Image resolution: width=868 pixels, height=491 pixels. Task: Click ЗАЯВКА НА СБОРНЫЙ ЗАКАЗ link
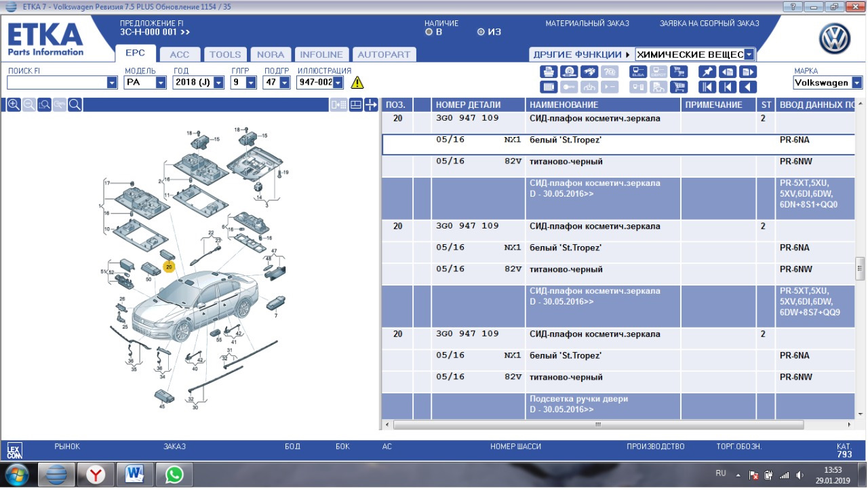point(709,23)
